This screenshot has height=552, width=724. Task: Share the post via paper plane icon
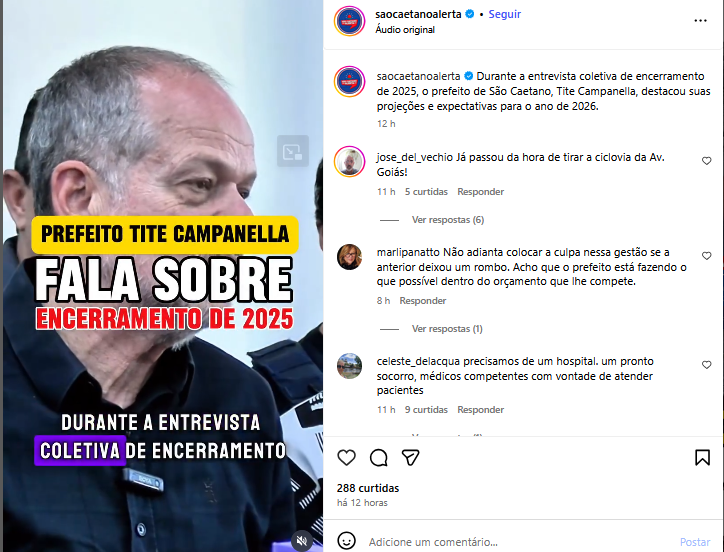point(410,458)
